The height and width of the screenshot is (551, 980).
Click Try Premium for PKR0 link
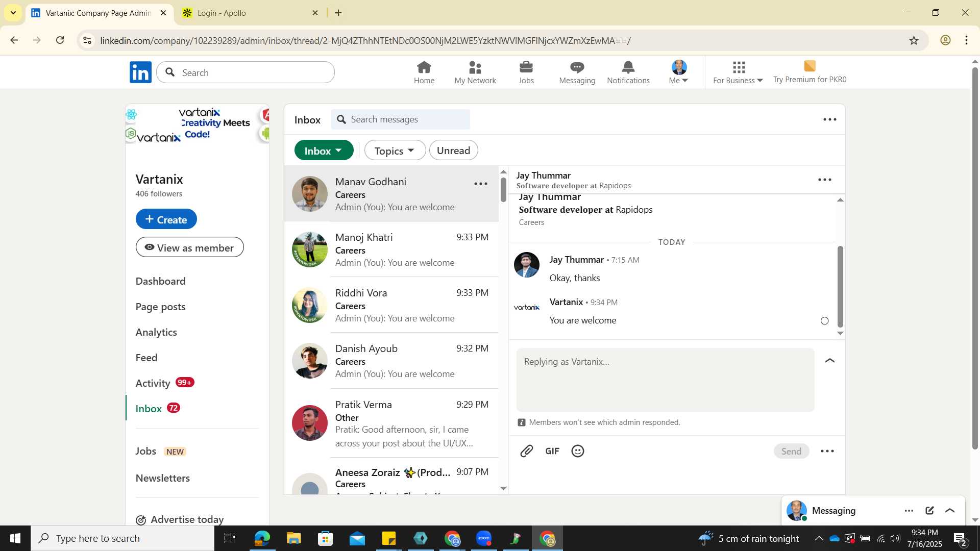tap(810, 72)
